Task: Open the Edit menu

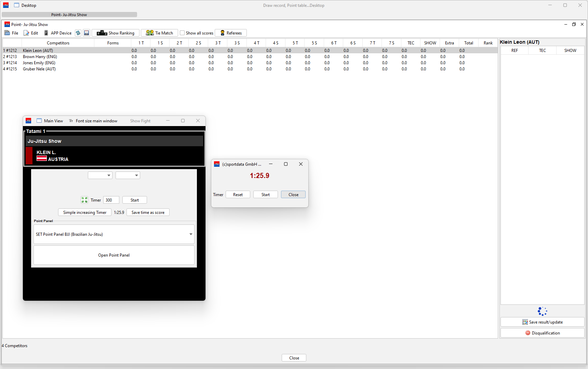Action: click(31, 33)
